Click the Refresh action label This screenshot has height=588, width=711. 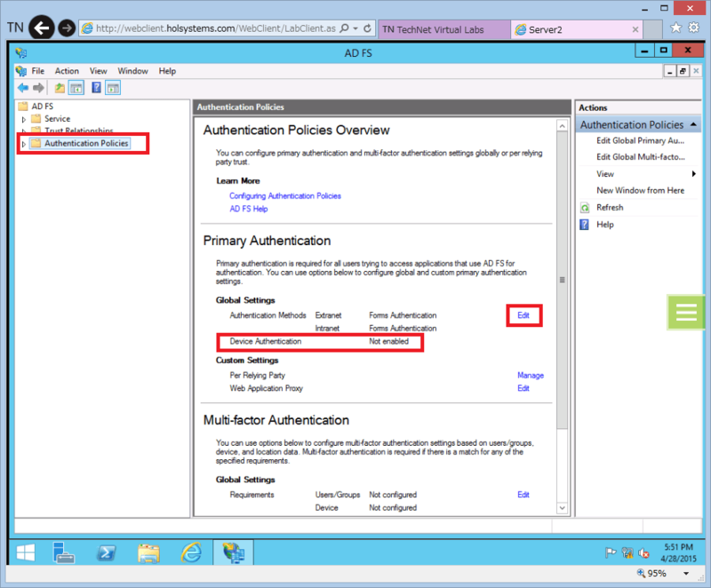tap(610, 208)
